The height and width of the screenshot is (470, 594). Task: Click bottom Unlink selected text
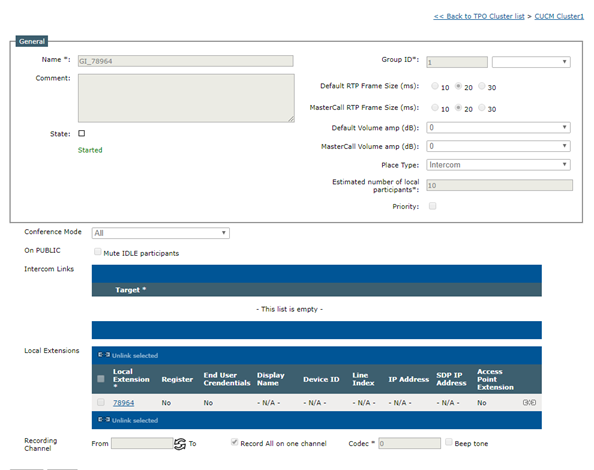135,420
